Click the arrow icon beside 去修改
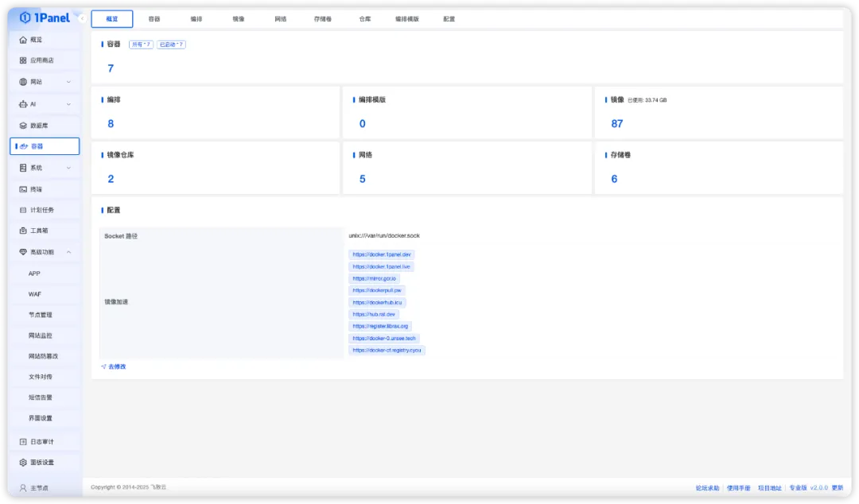Screen dimensions: 859x504 coord(103,366)
